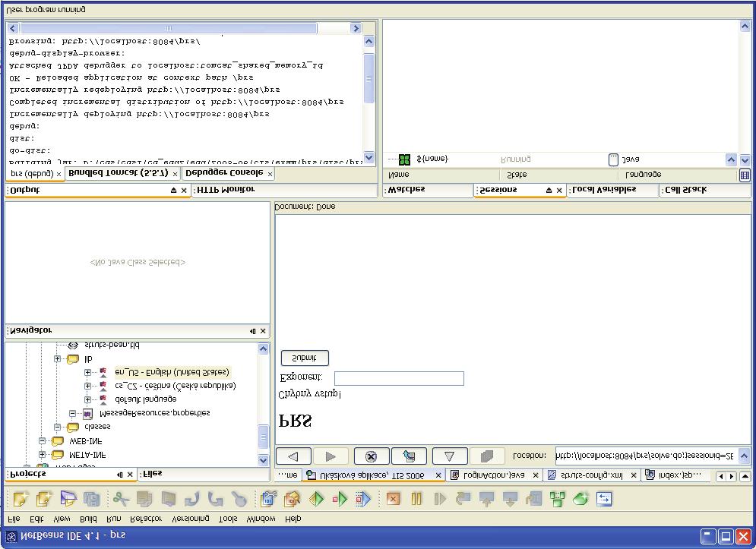Click the Undo arrow icon

click(192, 498)
